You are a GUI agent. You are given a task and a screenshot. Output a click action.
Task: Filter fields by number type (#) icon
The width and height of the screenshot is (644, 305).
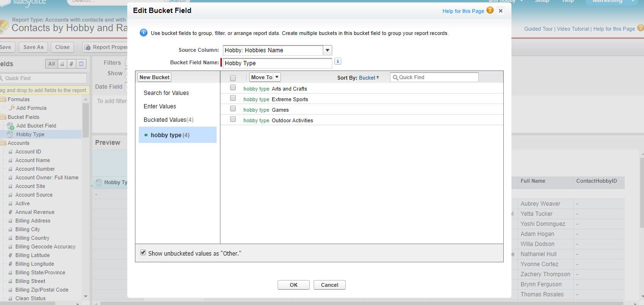(71, 64)
